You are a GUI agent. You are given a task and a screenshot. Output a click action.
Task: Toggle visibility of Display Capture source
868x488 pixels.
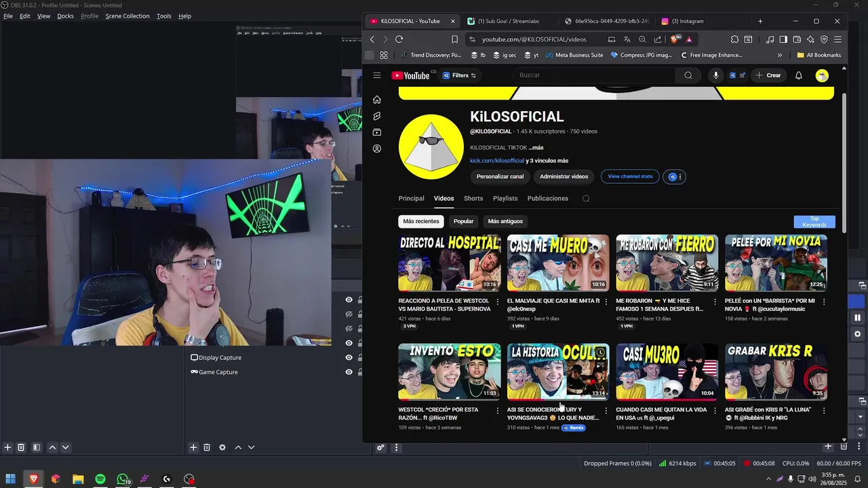click(x=349, y=357)
